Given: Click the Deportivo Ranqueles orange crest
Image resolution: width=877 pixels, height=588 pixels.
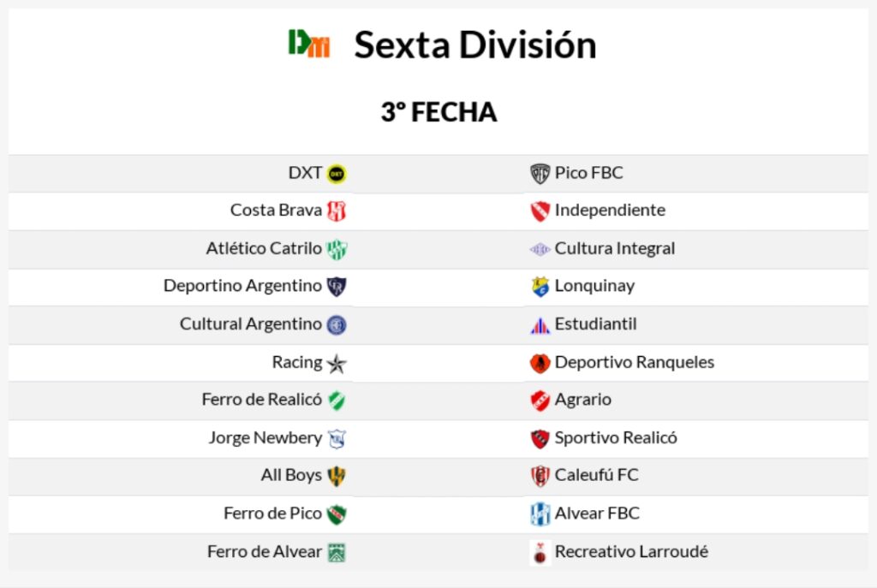Looking at the screenshot, I should (540, 363).
